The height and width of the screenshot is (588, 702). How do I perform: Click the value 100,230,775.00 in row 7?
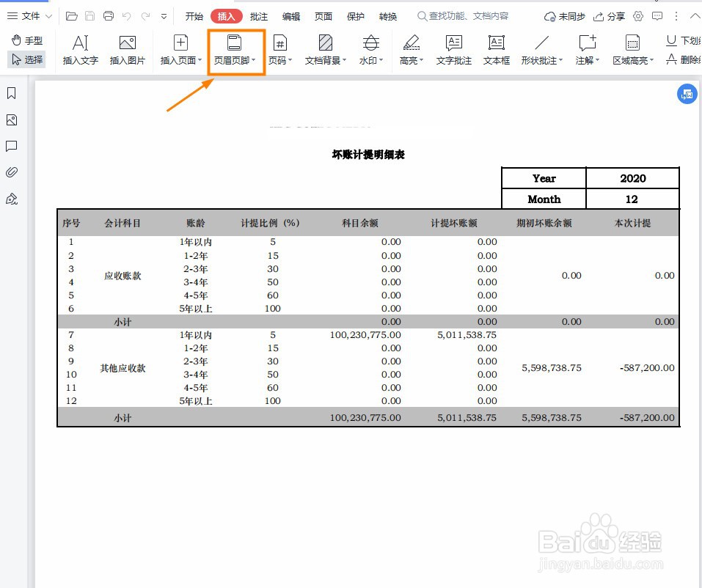365,335
